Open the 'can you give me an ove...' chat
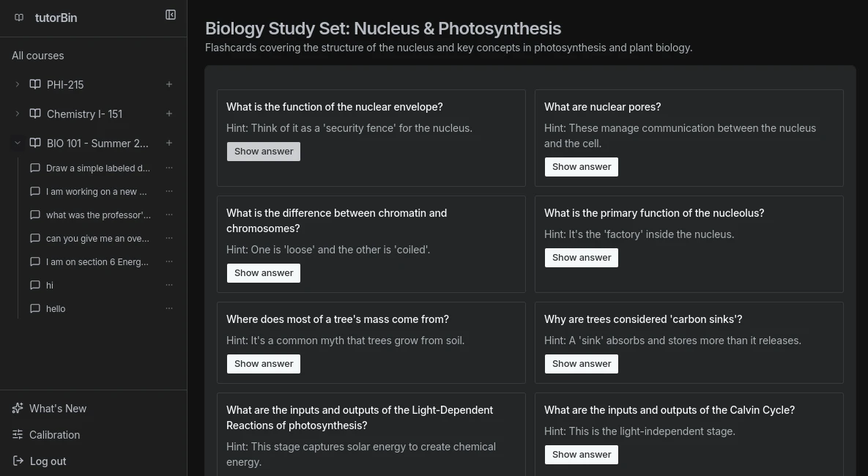The image size is (868, 476). click(x=97, y=239)
